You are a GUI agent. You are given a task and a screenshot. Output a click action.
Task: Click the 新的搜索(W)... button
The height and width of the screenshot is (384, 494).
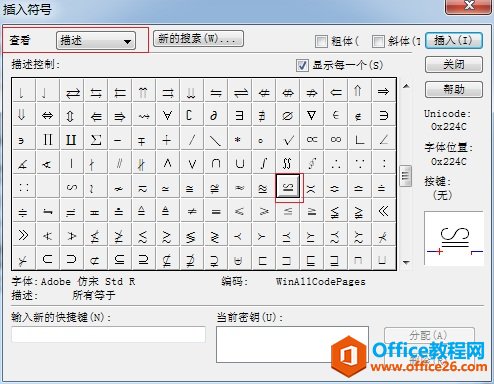click(198, 39)
